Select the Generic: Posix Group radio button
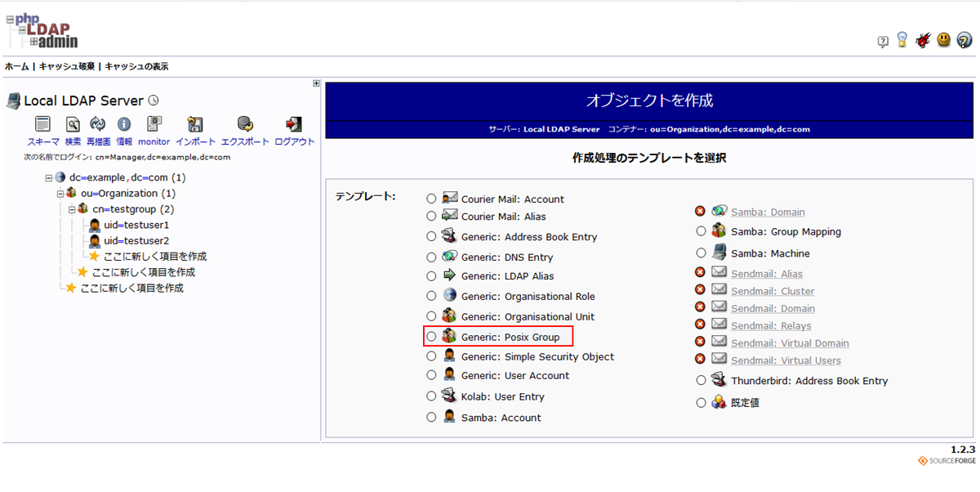 (431, 337)
